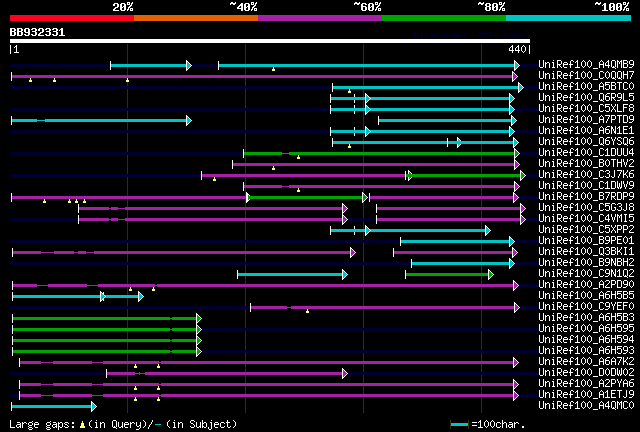Click the green alignment bar of C9N1Q2
This screenshot has width=640, height=432.
pyautogui.click(x=449, y=275)
